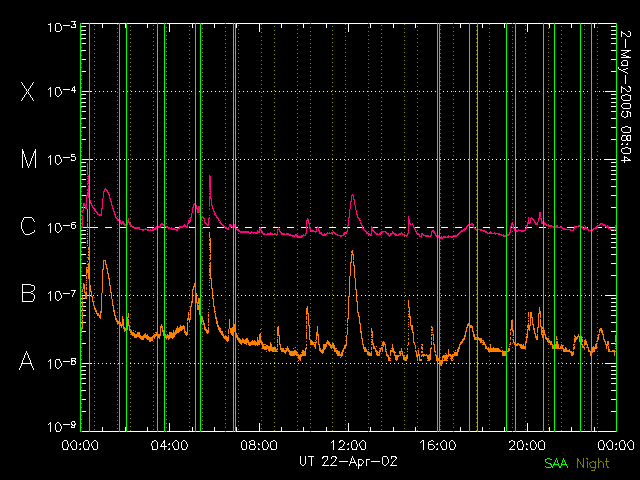
Task: Click the 2-May-2005 08:04 timestamp
Action: click(625, 96)
